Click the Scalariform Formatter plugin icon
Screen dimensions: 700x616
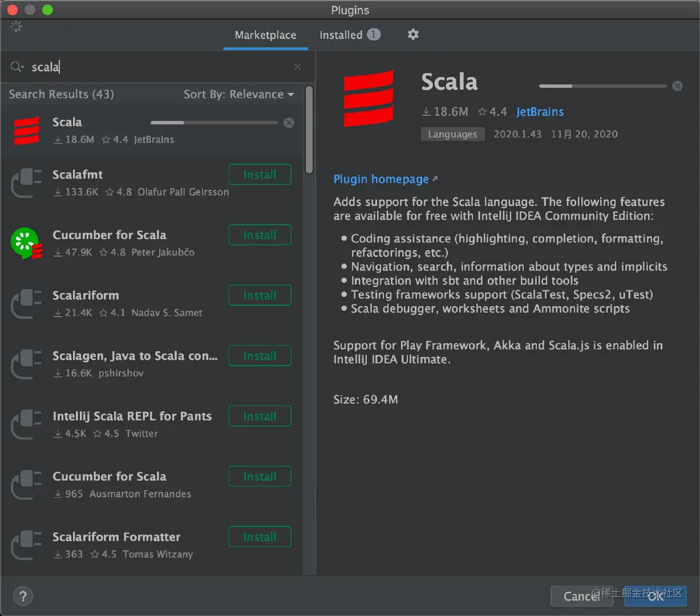coord(27,546)
